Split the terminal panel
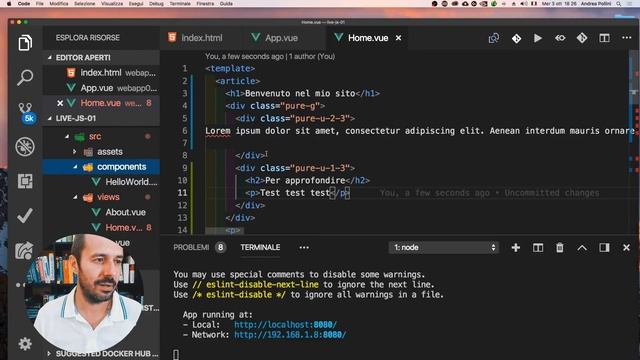Viewport: 640px width, 360px height. pos(538,248)
